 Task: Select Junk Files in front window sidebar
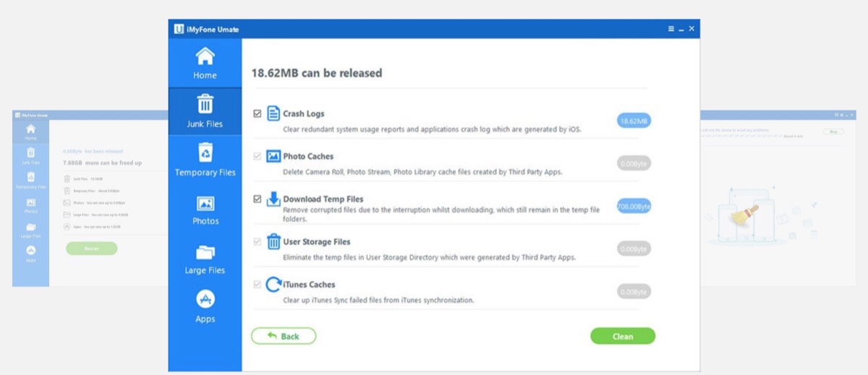[205, 112]
